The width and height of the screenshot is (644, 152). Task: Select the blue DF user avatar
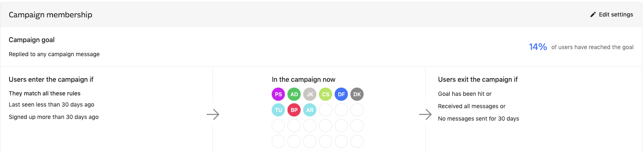tap(341, 94)
